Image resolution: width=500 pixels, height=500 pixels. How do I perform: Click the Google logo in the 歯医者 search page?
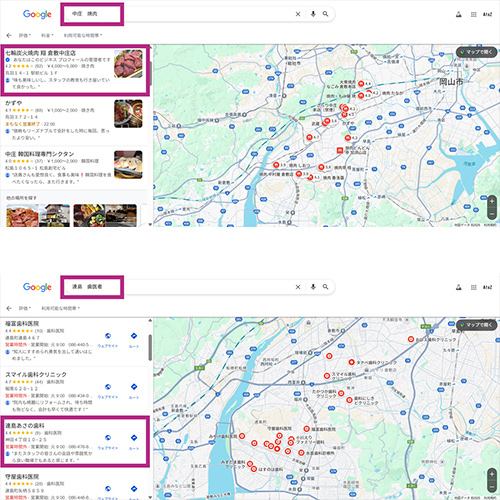pyautogui.click(x=37, y=287)
